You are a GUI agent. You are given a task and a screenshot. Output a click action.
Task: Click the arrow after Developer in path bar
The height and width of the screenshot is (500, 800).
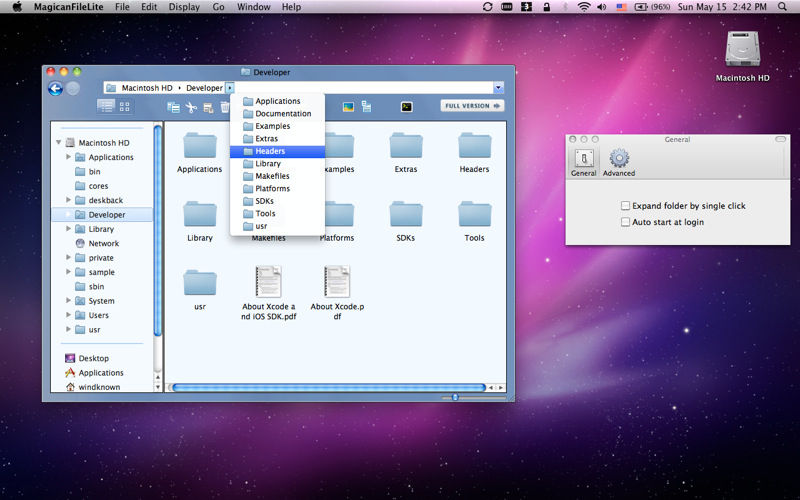(x=230, y=88)
